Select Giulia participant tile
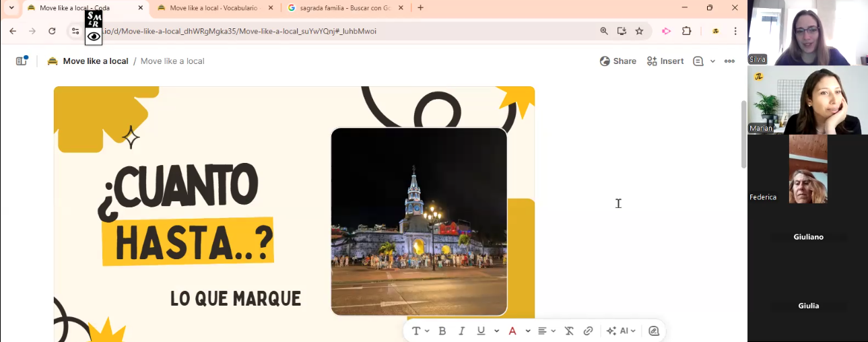 click(x=807, y=306)
